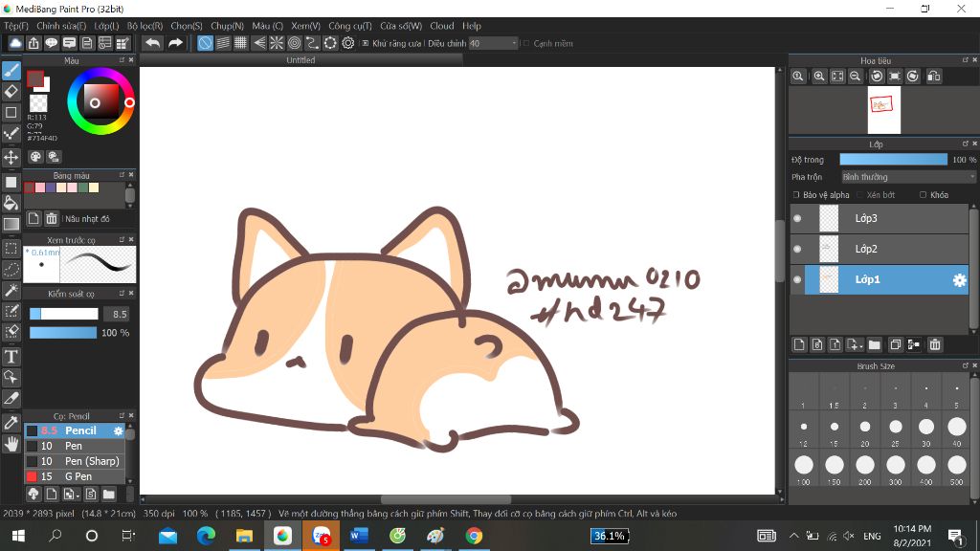Zoom in on the navigator panel
The width and height of the screenshot is (980, 551).
(819, 77)
